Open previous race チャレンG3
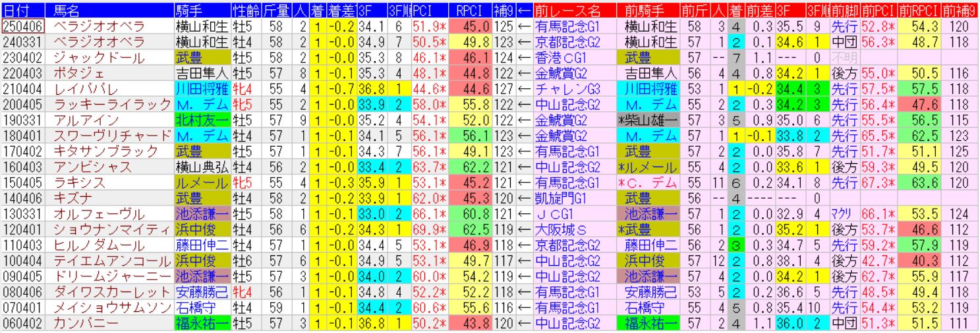 tap(565, 89)
